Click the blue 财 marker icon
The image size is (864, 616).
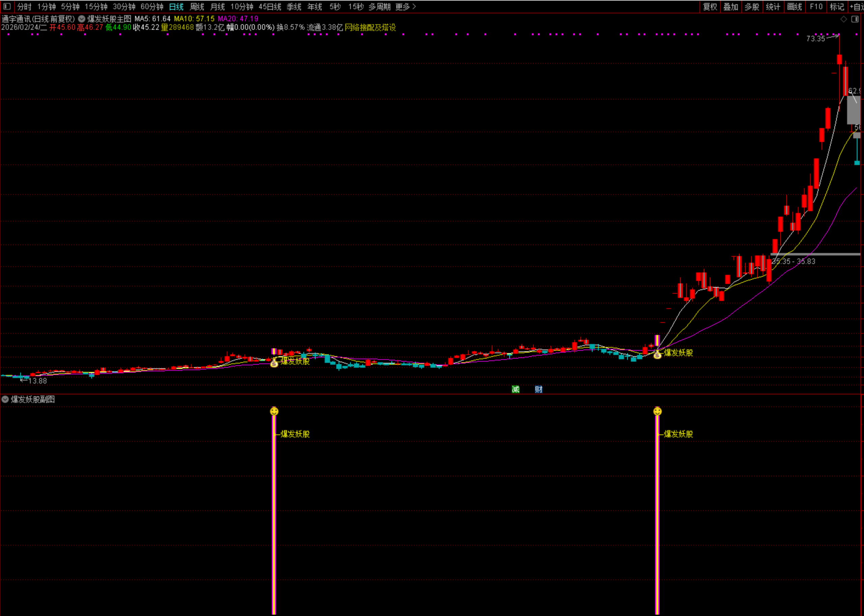click(538, 389)
